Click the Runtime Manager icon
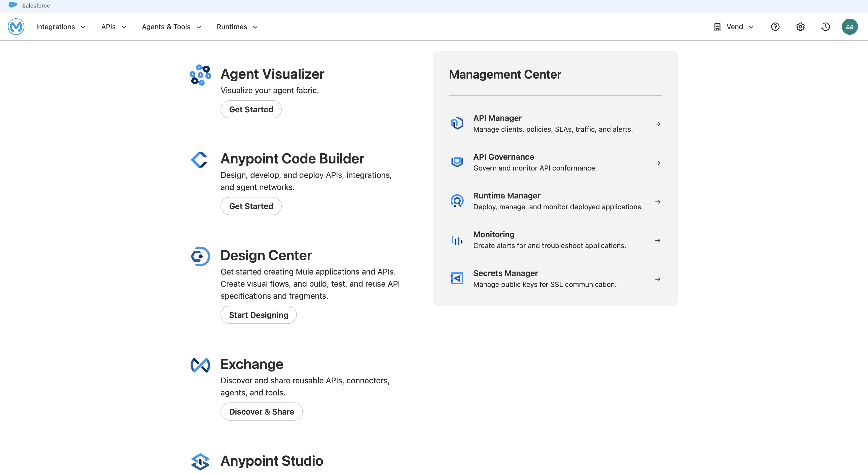 point(457,201)
